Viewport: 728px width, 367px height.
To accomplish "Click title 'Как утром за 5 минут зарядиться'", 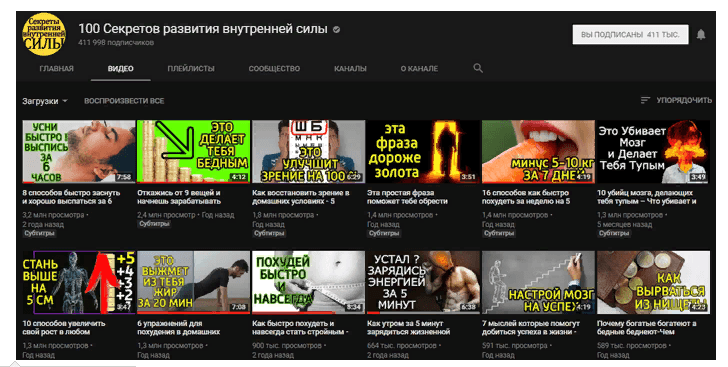I will pyautogui.click(x=408, y=328).
